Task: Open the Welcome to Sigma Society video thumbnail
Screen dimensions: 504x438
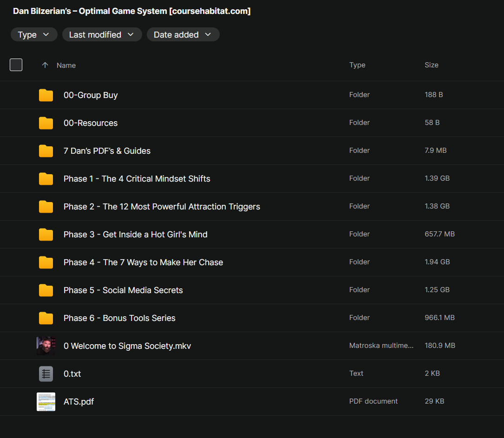Action: click(x=46, y=346)
